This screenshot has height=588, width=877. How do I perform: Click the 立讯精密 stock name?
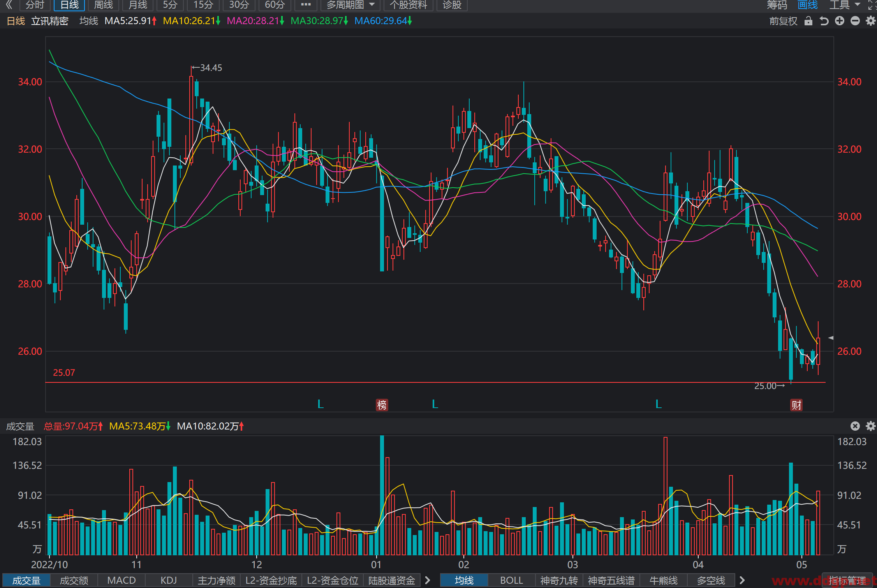50,21
